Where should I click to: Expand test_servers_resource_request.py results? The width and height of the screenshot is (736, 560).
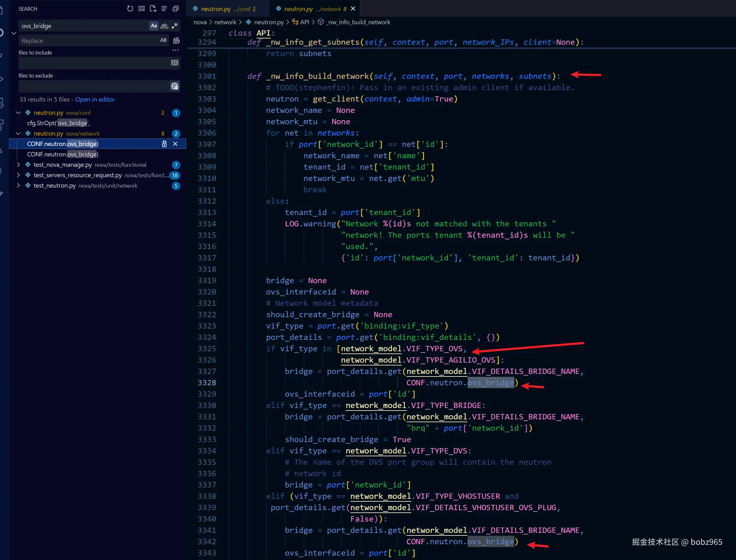pyautogui.click(x=18, y=175)
